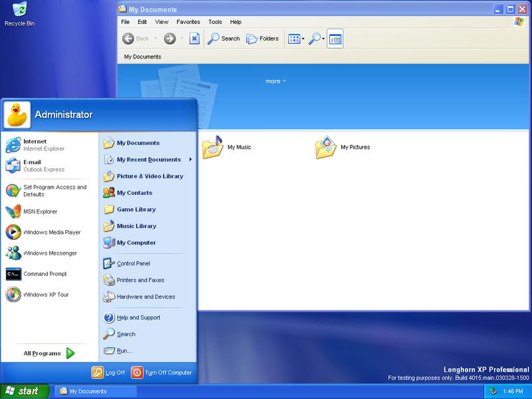The width and height of the screenshot is (532, 399).
Task: Open Control Panel from Start menu
Action: (133, 263)
